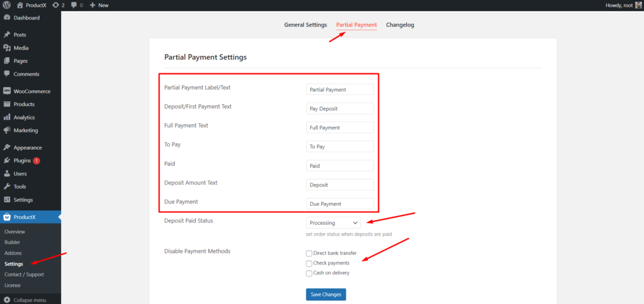Click the Users person icon
644x304 pixels.
(x=6, y=173)
